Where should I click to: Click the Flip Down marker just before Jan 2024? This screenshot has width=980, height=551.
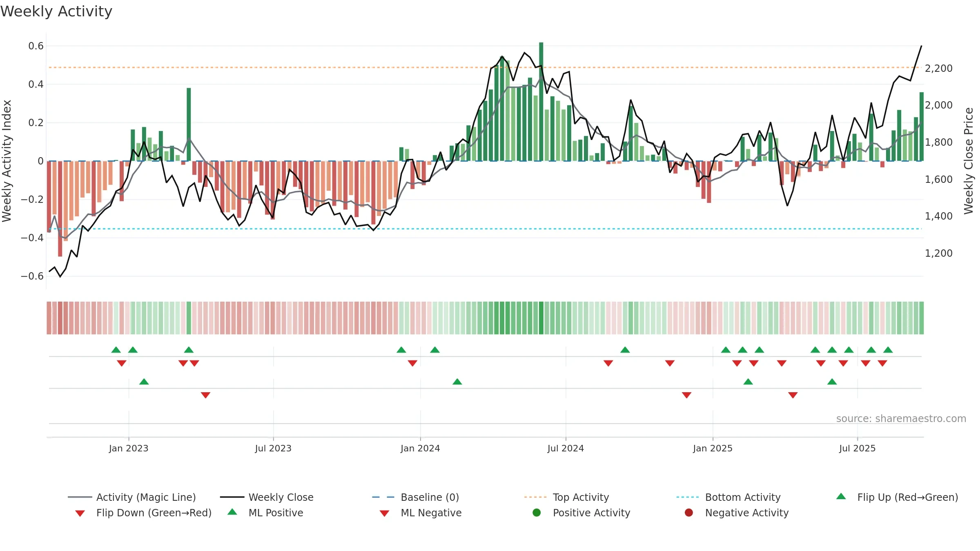pyautogui.click(x=412, y=363)
